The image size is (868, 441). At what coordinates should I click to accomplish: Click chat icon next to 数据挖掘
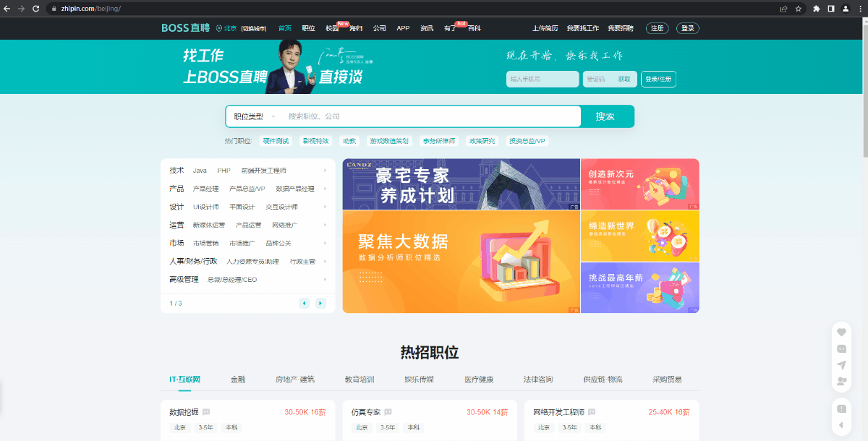206,412
